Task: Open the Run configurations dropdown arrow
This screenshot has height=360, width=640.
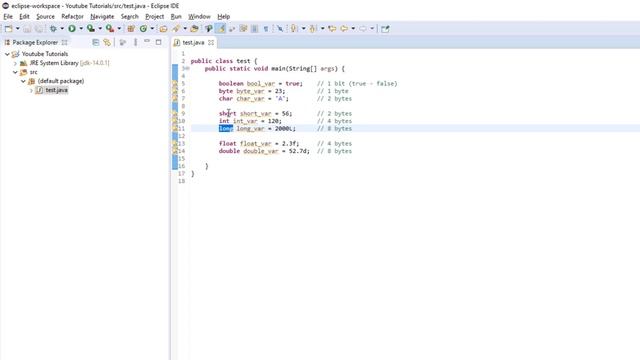Action: click(81, 29)
